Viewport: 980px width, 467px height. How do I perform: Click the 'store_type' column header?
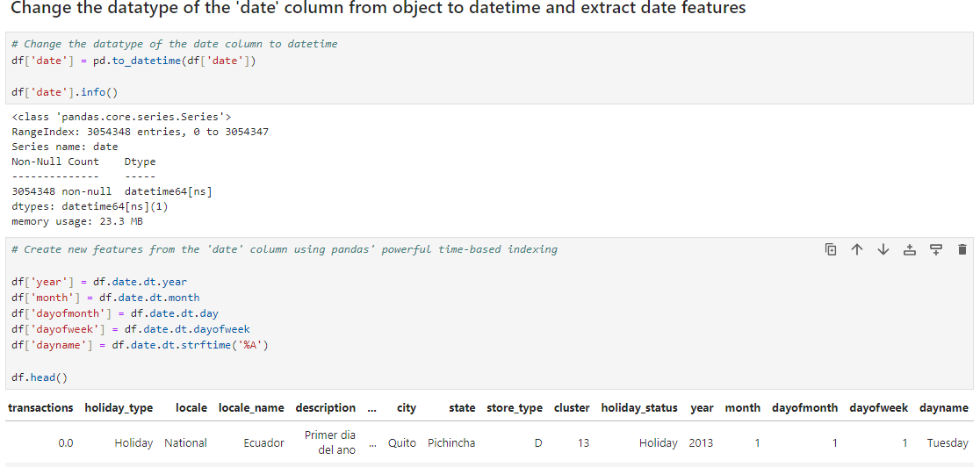click(515, 407)
